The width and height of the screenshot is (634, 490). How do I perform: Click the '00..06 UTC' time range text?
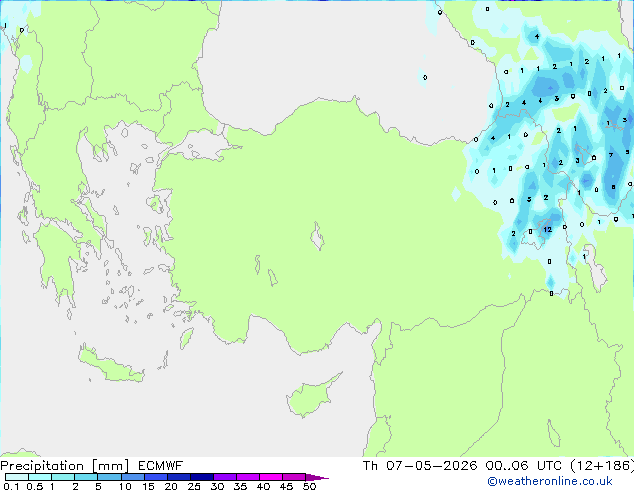[x=524, y=466]
